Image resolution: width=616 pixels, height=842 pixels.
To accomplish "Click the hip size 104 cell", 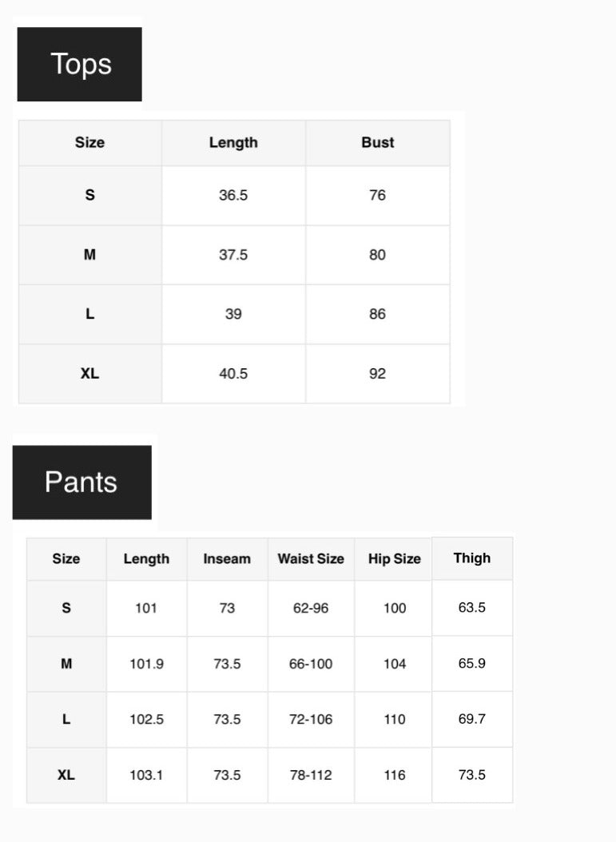I will click(x=394, y=663).
